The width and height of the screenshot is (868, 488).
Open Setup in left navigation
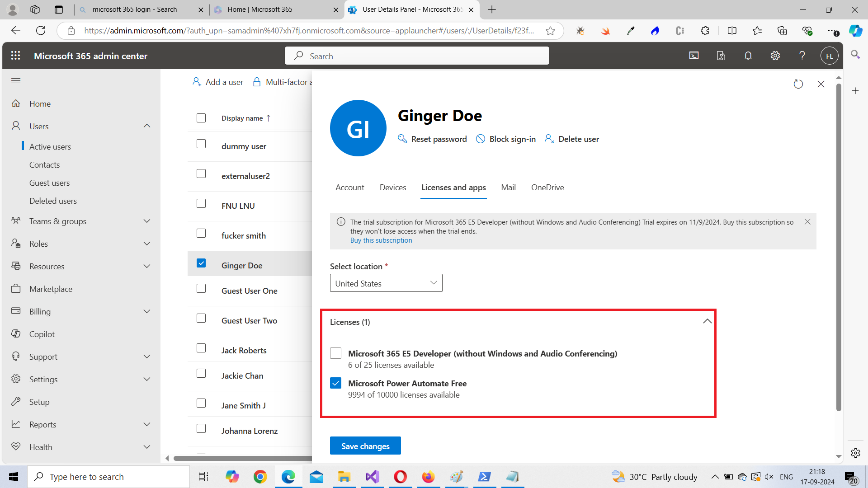[x=39, y=402]
